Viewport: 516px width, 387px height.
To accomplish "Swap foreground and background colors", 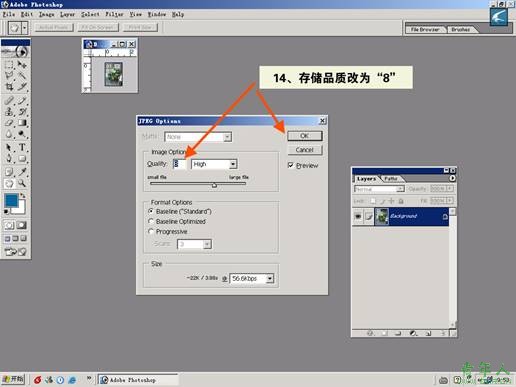I will tap(23, 195).
